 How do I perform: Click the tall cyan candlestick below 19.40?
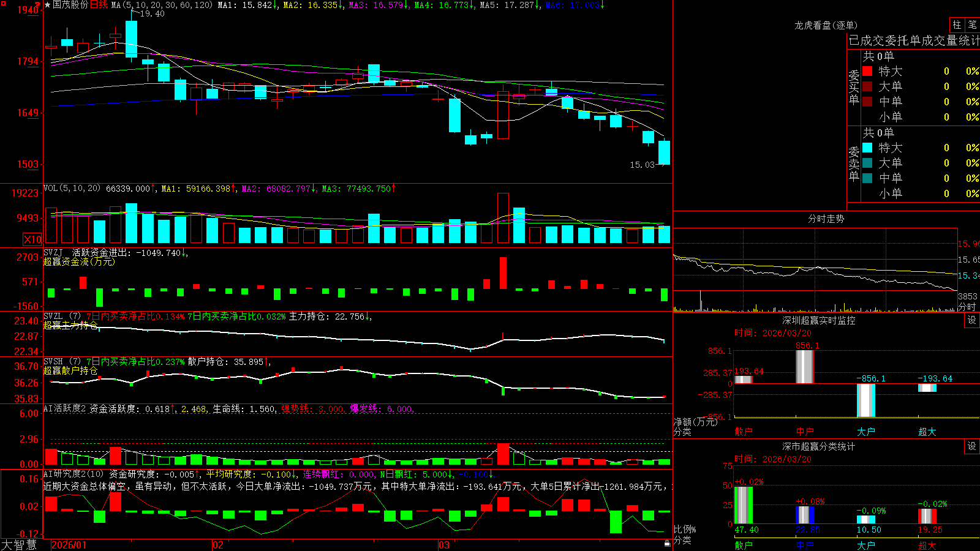coord(131,39)
